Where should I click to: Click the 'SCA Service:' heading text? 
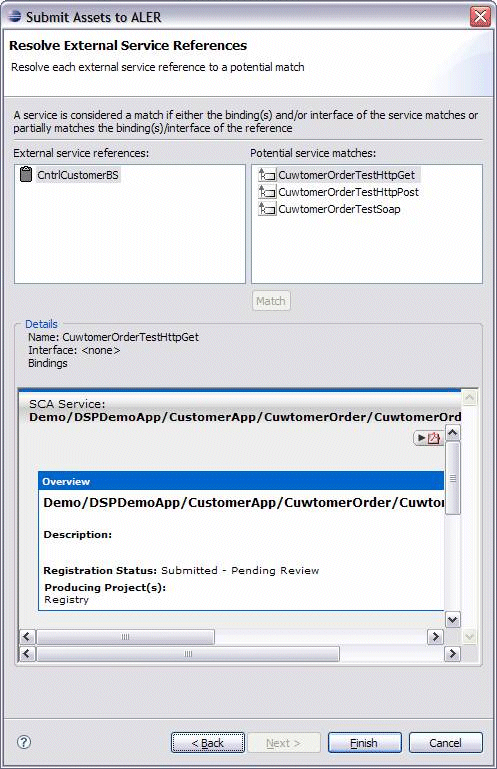point(67,404)
